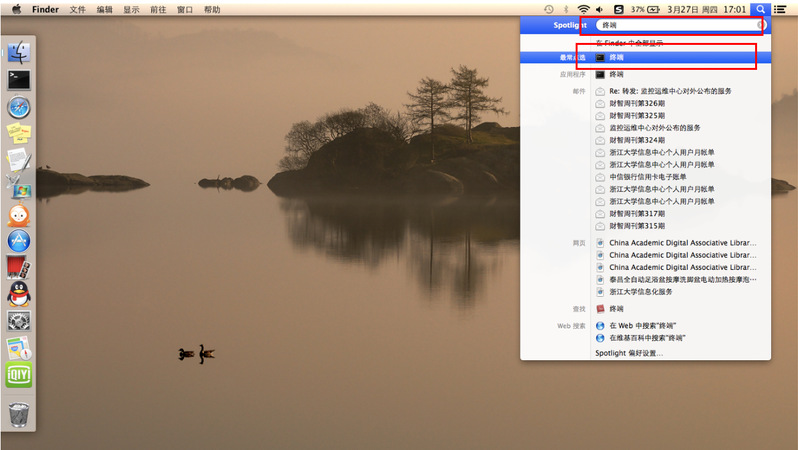Launch the green iQIYI app
This screenshot has width=798, height=450.
tap(19, 375)
